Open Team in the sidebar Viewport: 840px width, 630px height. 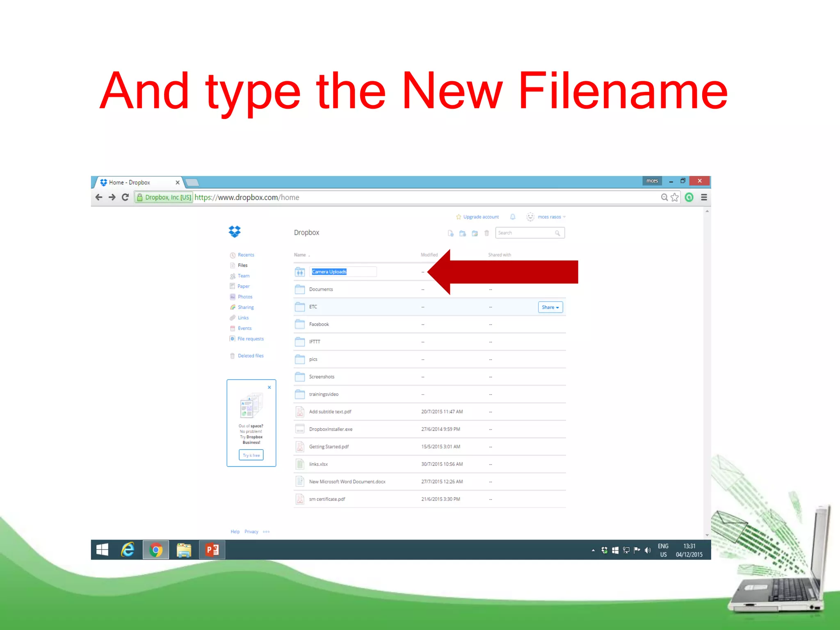tap(244, 276)
